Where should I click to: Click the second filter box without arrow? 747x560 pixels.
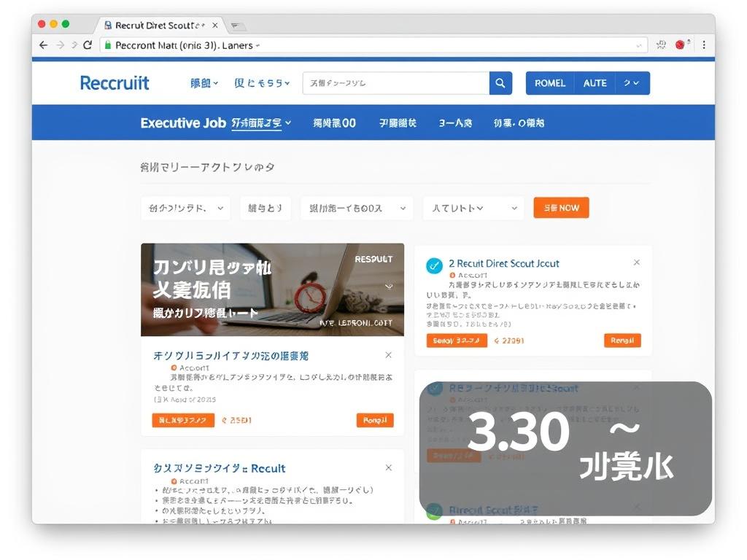266,208
